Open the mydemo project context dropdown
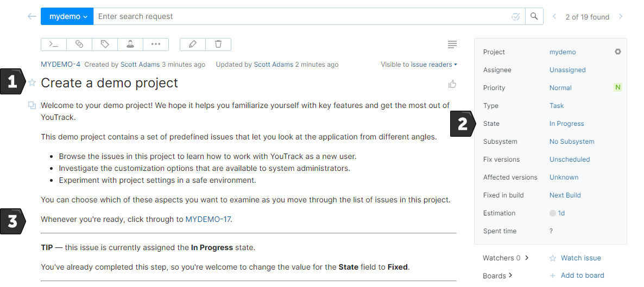Image resolution: width=644 pixels, height=287 pixels. tap(67, 16)
